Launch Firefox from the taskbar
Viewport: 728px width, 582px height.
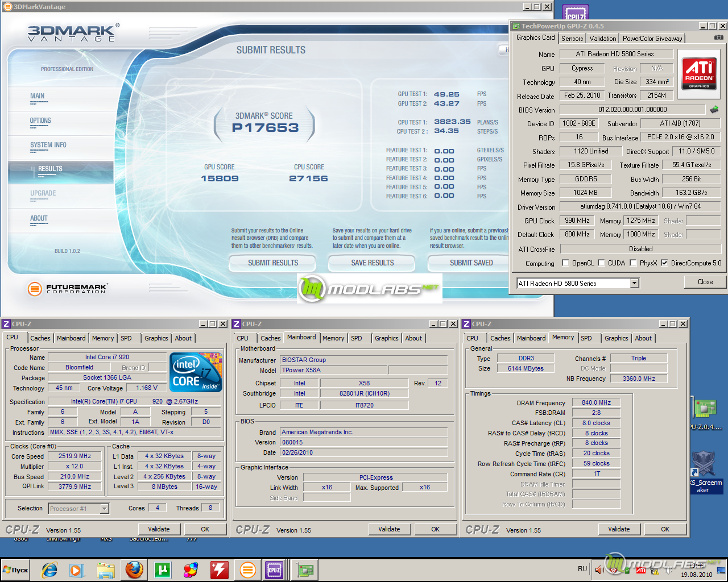point(134,569)
